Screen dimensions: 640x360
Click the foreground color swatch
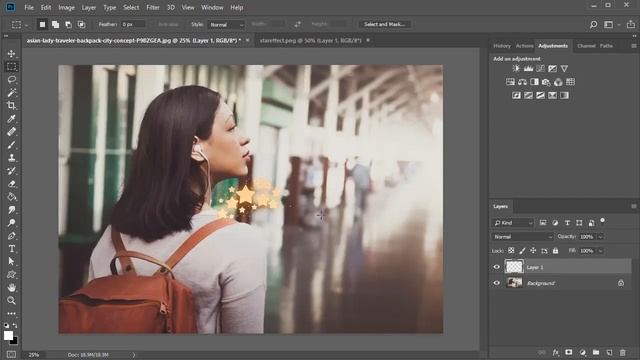pyautogui.click(x=8, y=336)
